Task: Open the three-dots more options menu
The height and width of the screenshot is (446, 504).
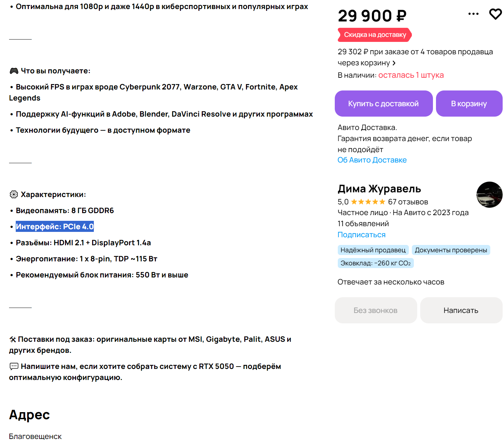Action: (473, 14)
